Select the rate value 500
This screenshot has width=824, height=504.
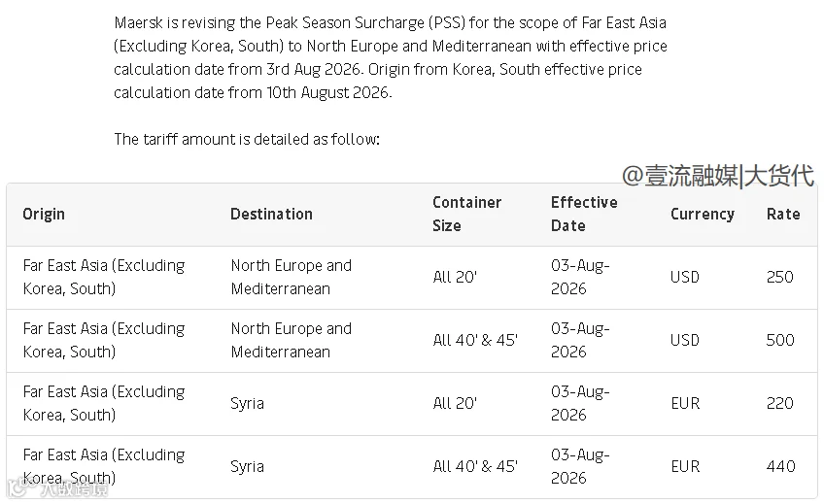[x=780, y=340]
